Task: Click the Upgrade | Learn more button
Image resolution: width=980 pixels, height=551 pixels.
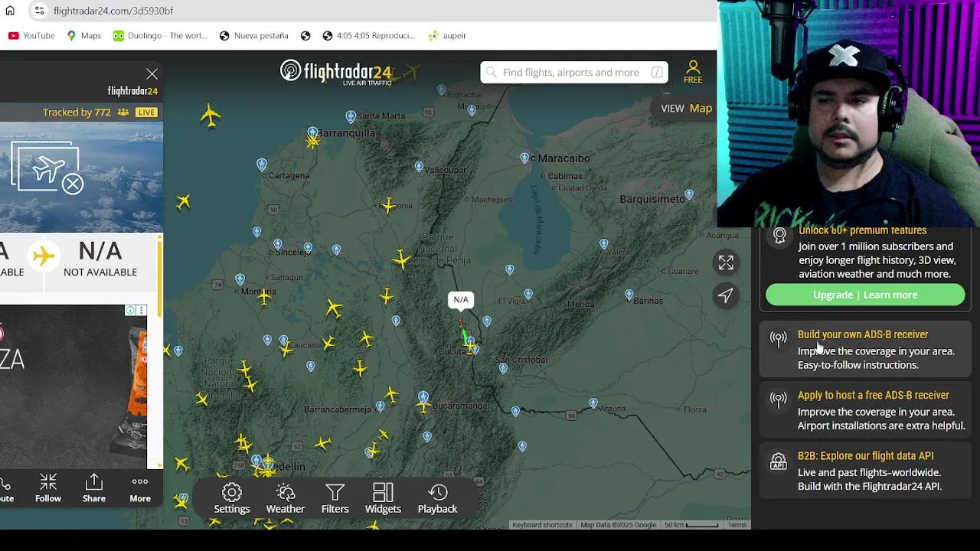Action: click(x=865, y=295)
